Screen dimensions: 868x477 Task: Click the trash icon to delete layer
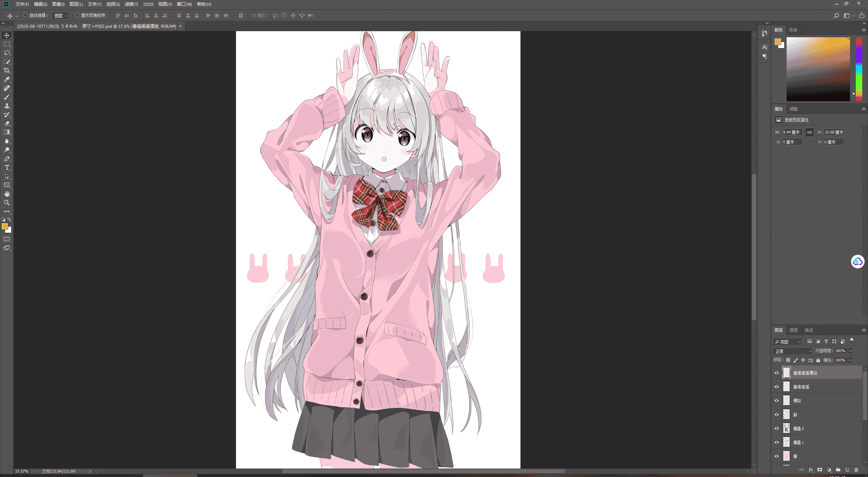coord(856,470)
